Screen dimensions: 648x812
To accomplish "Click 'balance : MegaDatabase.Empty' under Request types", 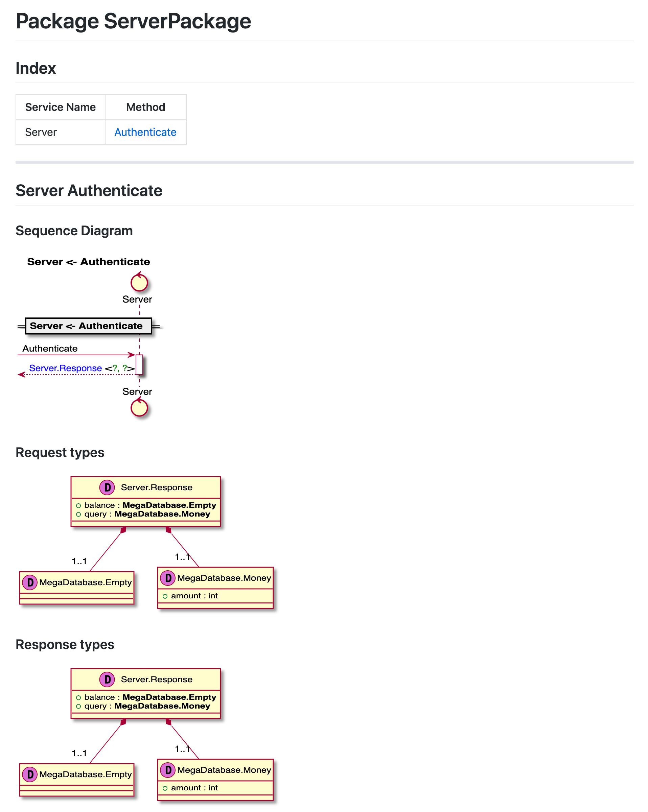I will 150,505.
